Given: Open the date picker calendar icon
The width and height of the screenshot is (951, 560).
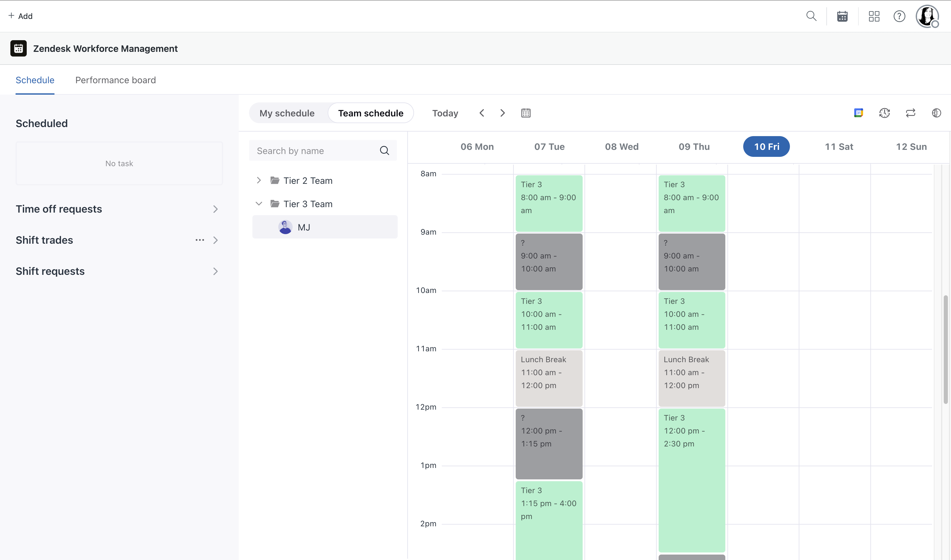Looking at the screenshot, I should tap(526, 113).
